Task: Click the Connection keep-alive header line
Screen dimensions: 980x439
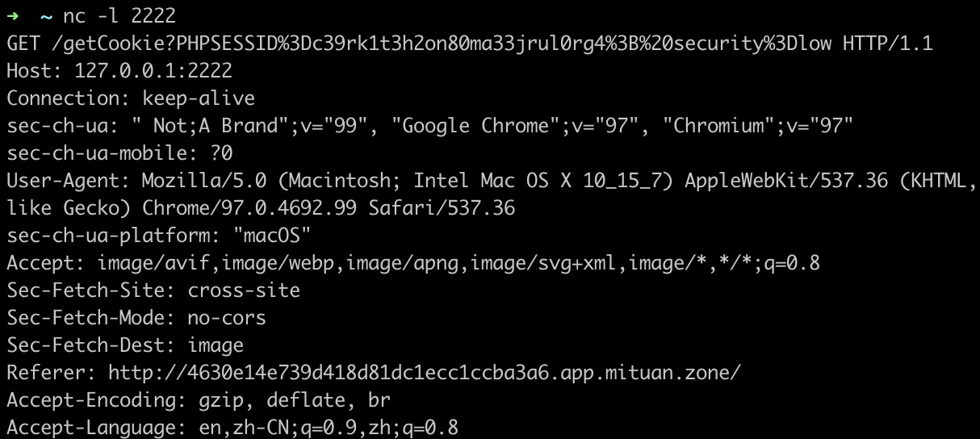Action: click(x=131, y=98)
